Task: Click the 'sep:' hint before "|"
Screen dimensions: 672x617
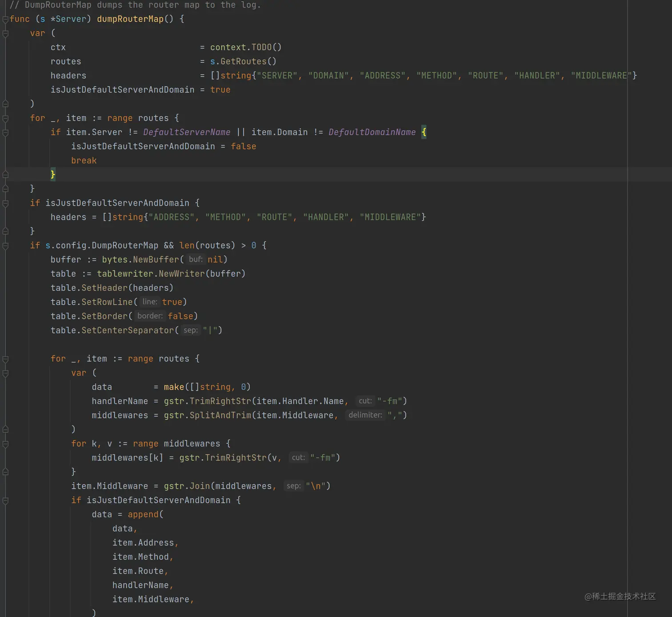Action: 190,330
